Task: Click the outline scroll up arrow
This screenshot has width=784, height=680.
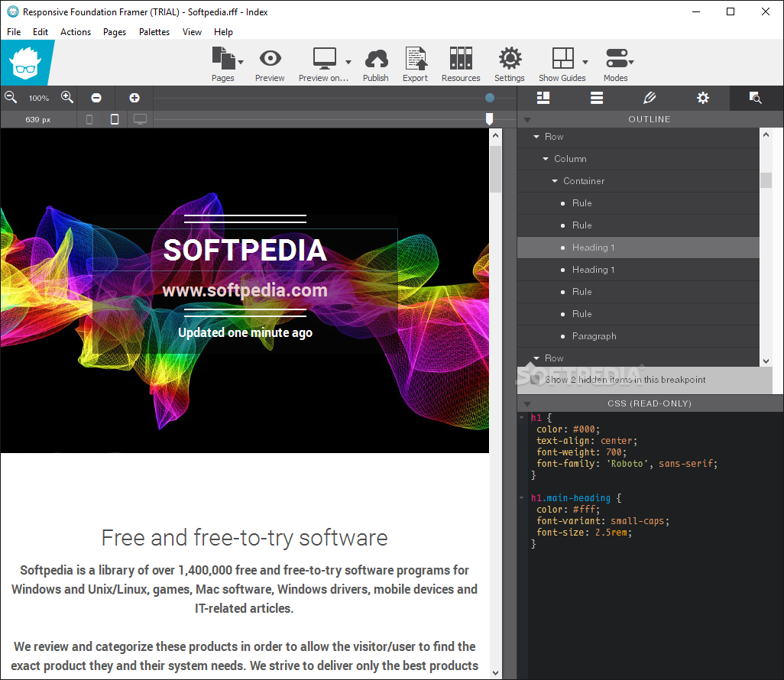Action: point(766,134)
